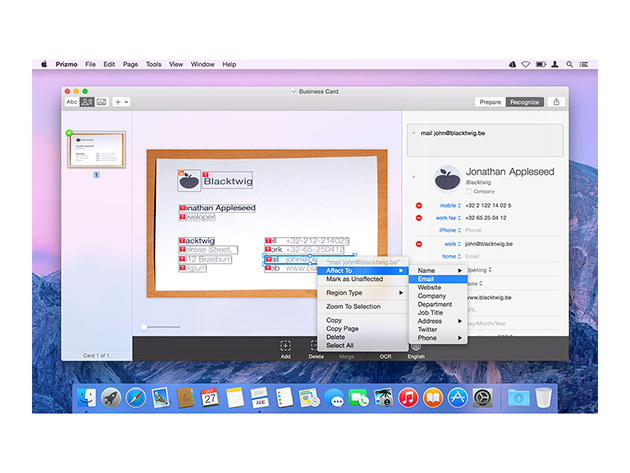This screenshot has width=630, height=473.
Task: Select the Blacktwig text region on card
Action: [x=228, y=181]
